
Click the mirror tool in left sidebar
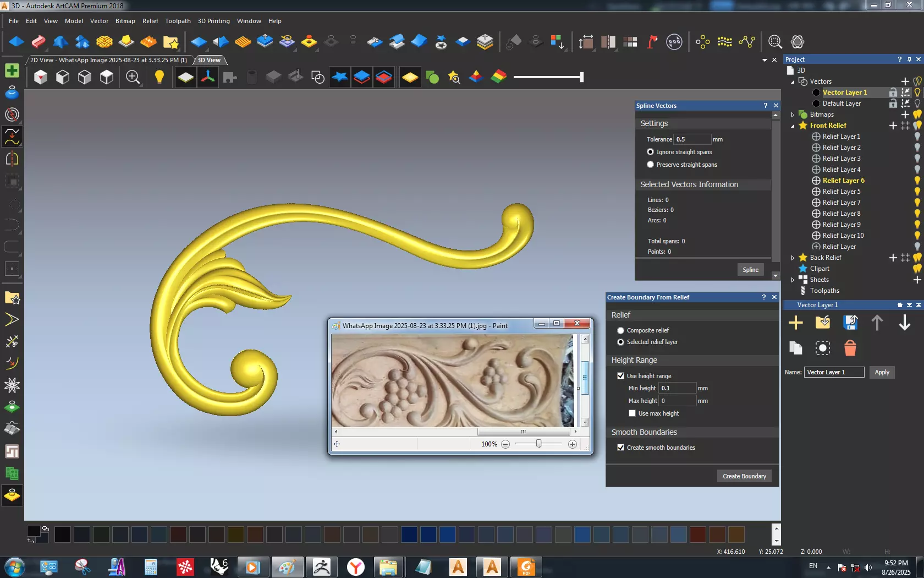[x=12, y=159]
